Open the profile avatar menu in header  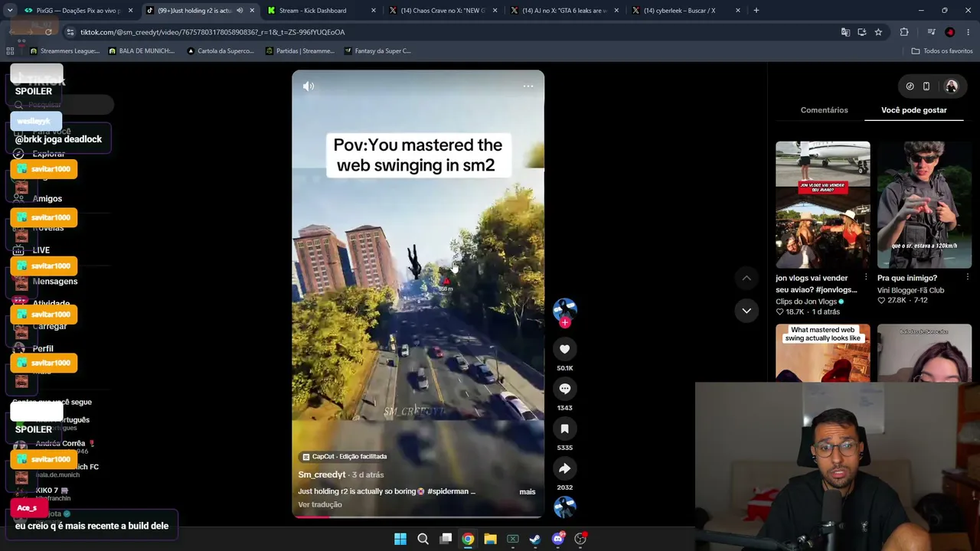(x=952, y=86)
